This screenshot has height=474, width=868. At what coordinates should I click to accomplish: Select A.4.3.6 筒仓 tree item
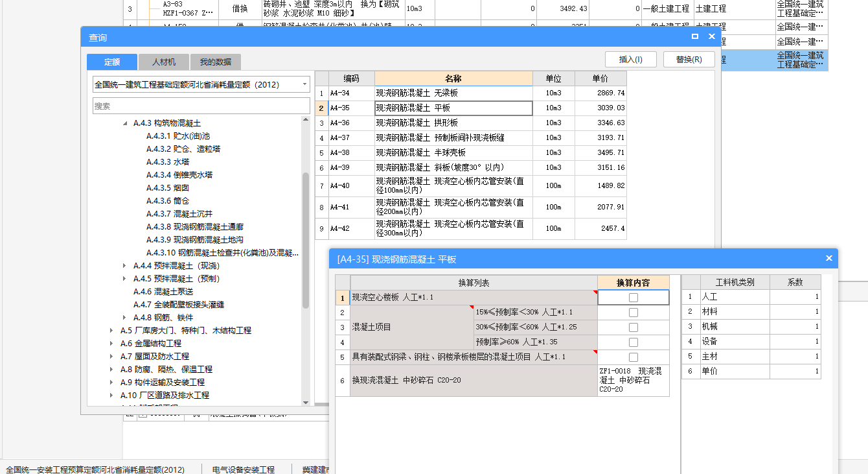click(168, 201)
